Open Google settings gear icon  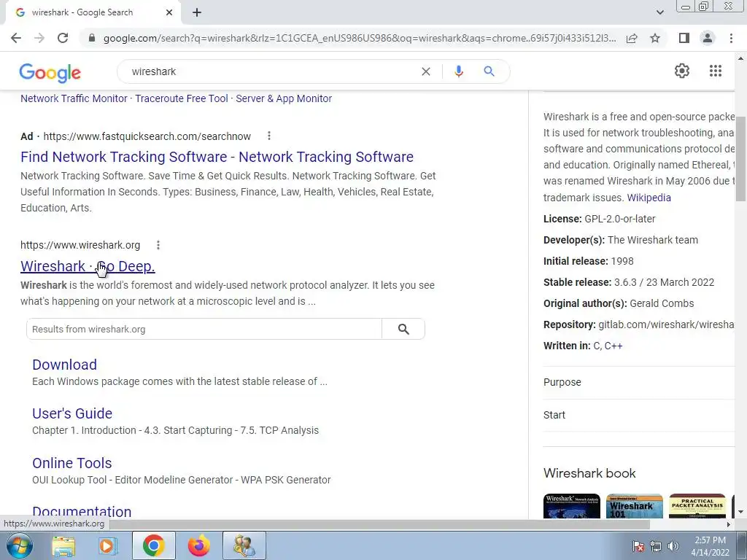pos(682,71)
